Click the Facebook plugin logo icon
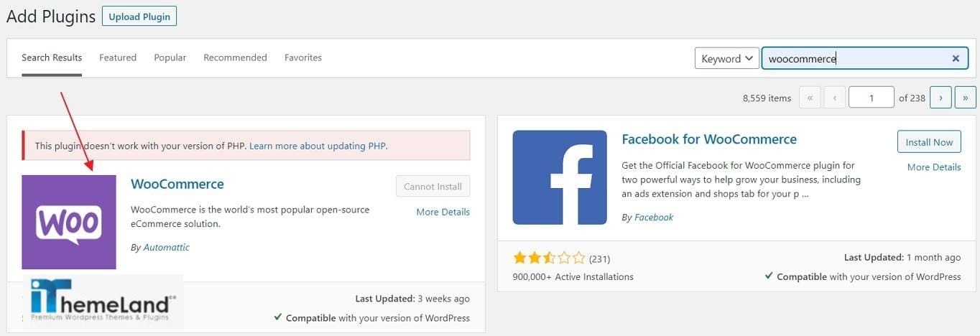Image resolution: width=980 pixels, height=336 pixels. coord(560,177)
